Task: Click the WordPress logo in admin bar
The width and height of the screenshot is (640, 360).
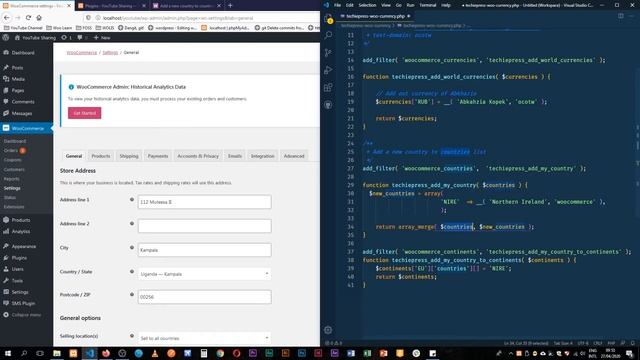Action: [6, 37]
